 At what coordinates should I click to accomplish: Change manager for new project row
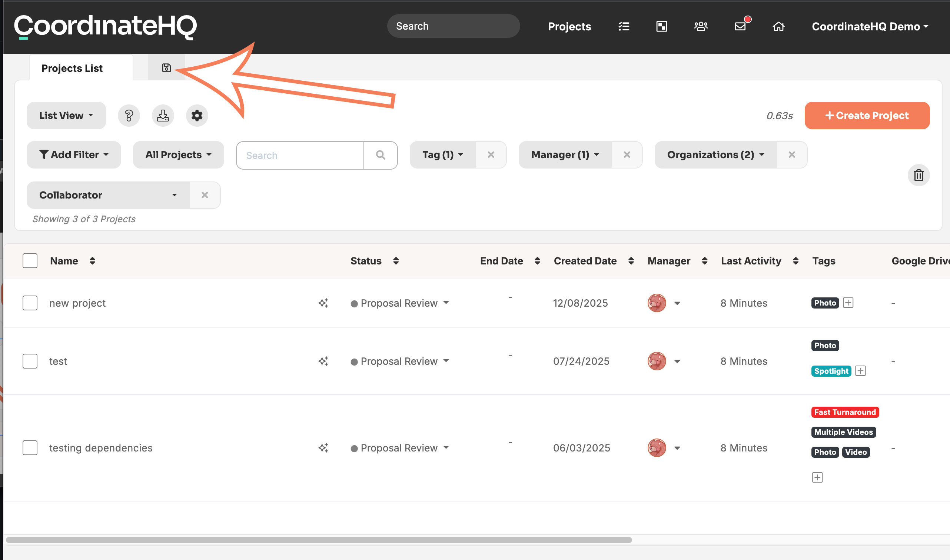[x=664, y=303]
